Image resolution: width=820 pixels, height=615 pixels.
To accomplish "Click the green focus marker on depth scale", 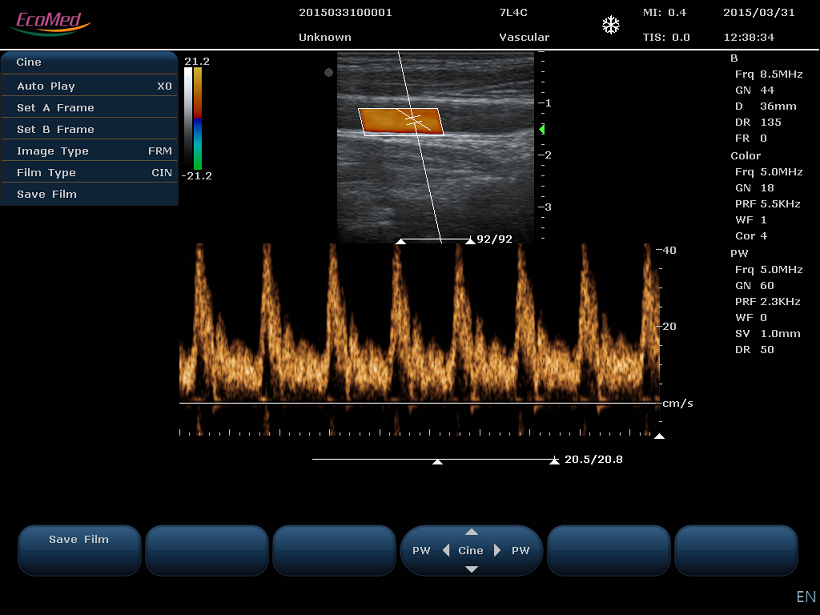I will point(542,129).
